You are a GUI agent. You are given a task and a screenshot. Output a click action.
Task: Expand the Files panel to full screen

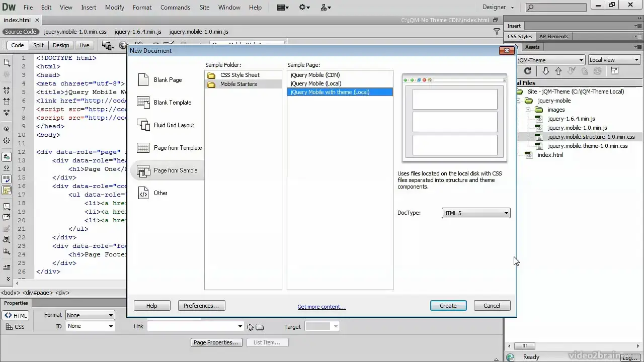tap(615, 71)
